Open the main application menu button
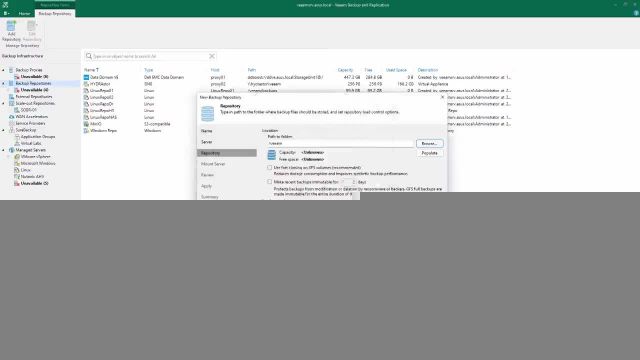This screenshot has height=360, width=640. (x=6, y=13)
